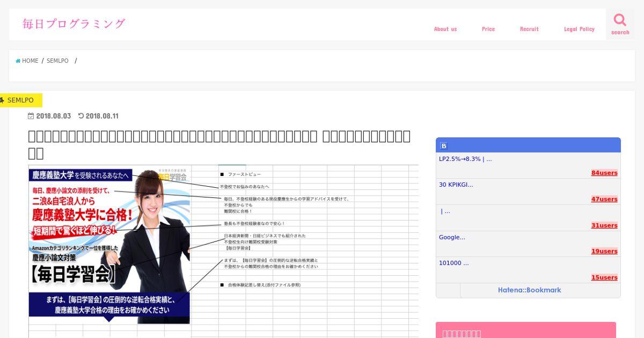The height and width of the screenshot is (338, 644).
Task: Click the yellow SEMLPO category label
Action: tap(20, 100)
